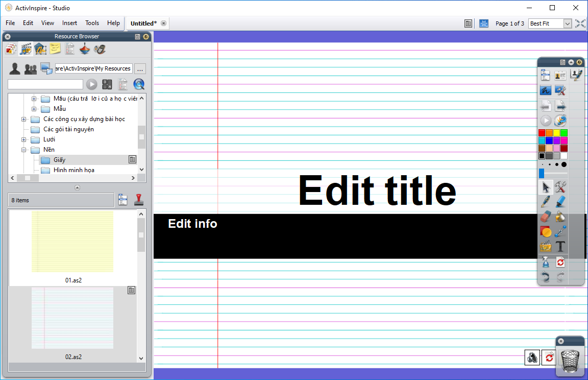588x380 pixels.
Task: Roll up the main toolbox
Action: click(571, 62)
